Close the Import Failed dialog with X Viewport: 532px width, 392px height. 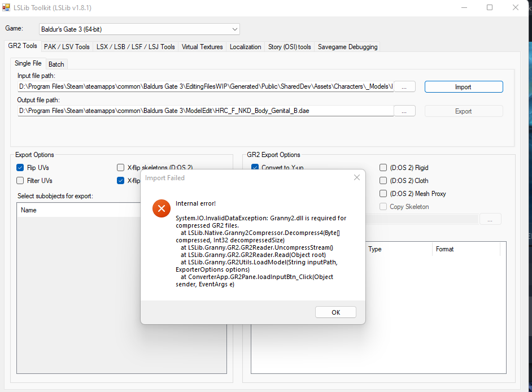coord(356,177)
